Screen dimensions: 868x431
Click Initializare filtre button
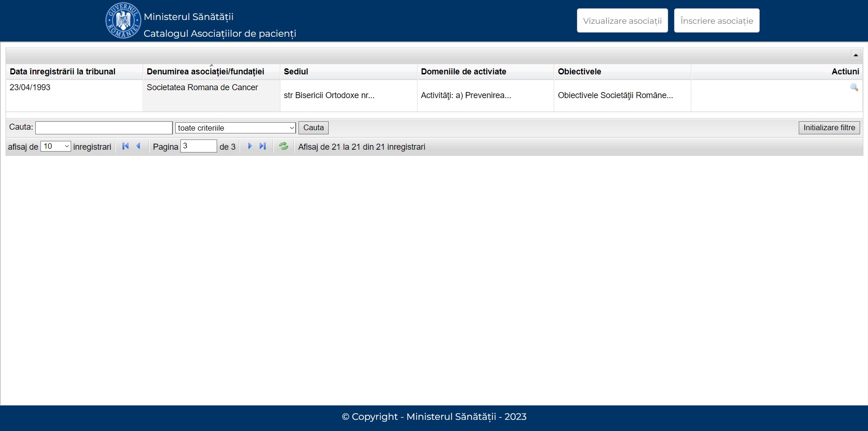[x=829, y=128]
